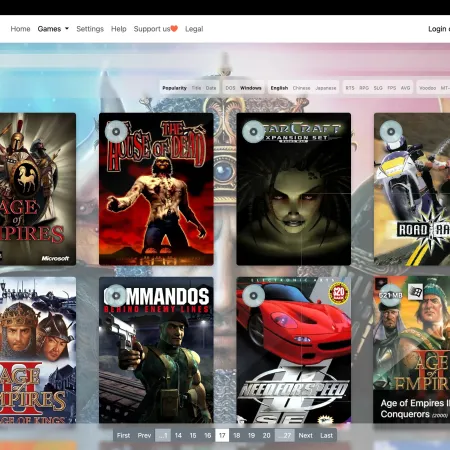
Task: Open the Road Rash game cover
Action: coord(412,189)
